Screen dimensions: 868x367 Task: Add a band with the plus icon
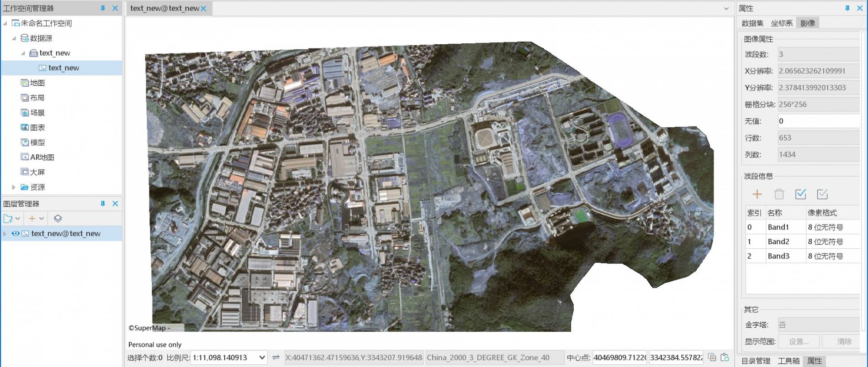pos(757,194)
